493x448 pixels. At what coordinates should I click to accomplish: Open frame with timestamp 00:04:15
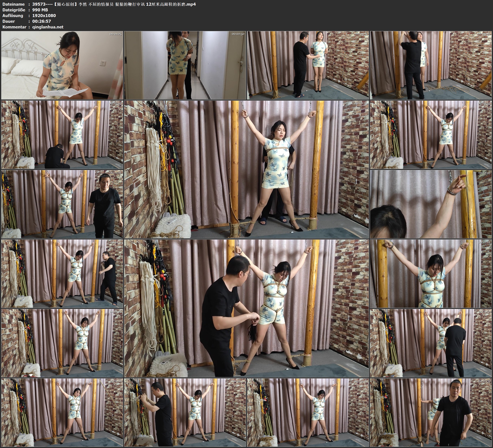(x=308, y=65)
